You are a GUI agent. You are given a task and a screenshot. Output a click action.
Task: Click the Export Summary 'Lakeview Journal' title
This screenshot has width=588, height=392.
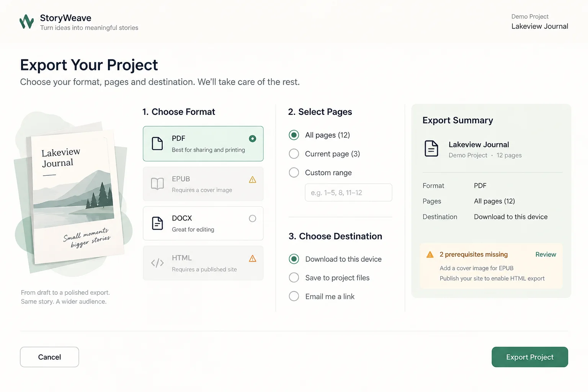[x=479, y=145]
